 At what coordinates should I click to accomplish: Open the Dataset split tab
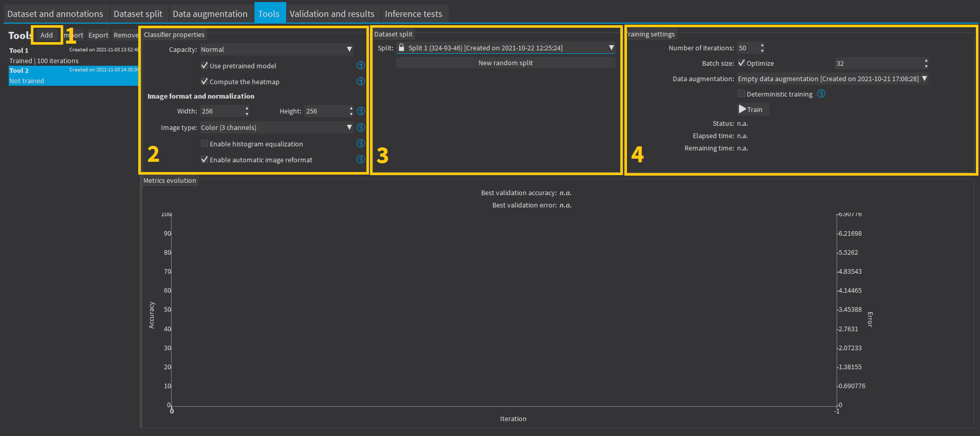pyautogui.click(x=138, y=14)
